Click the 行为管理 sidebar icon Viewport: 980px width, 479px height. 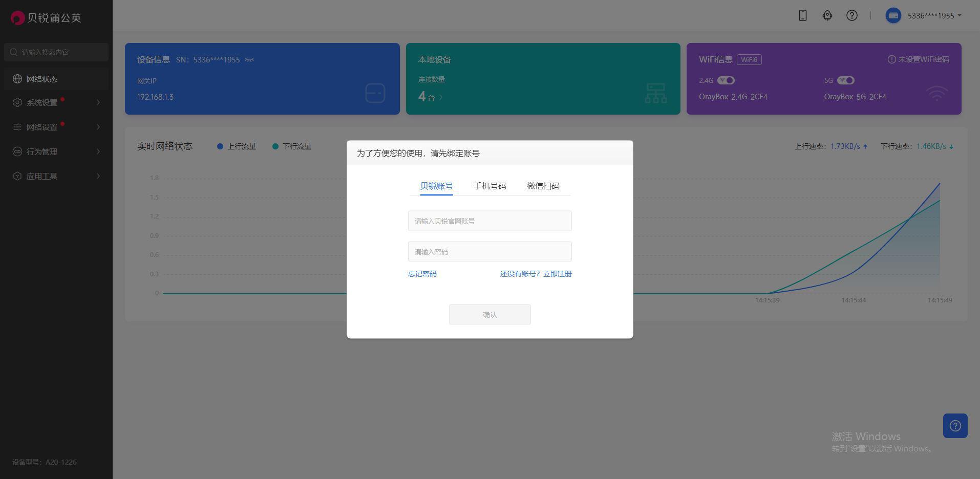17,151
